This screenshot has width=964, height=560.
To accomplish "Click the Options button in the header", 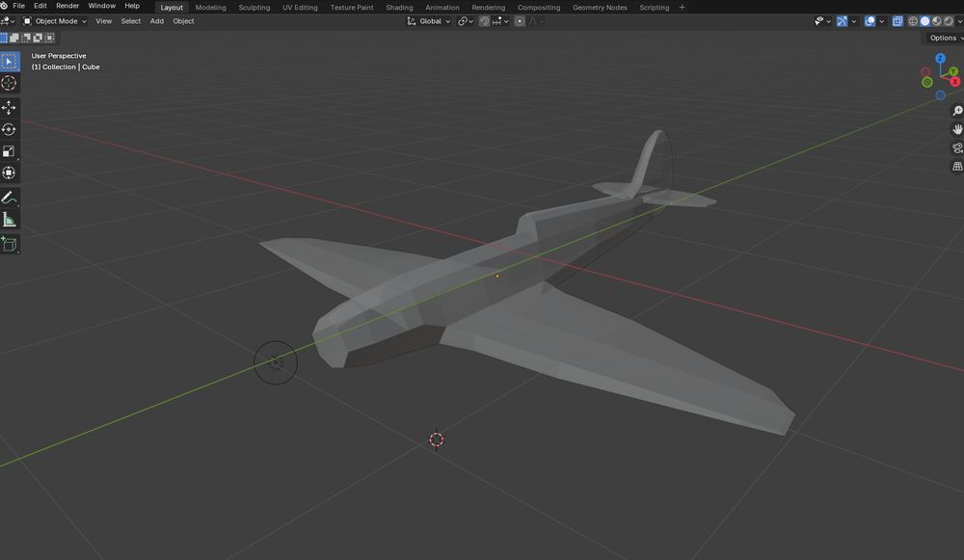I will point(942,37).
